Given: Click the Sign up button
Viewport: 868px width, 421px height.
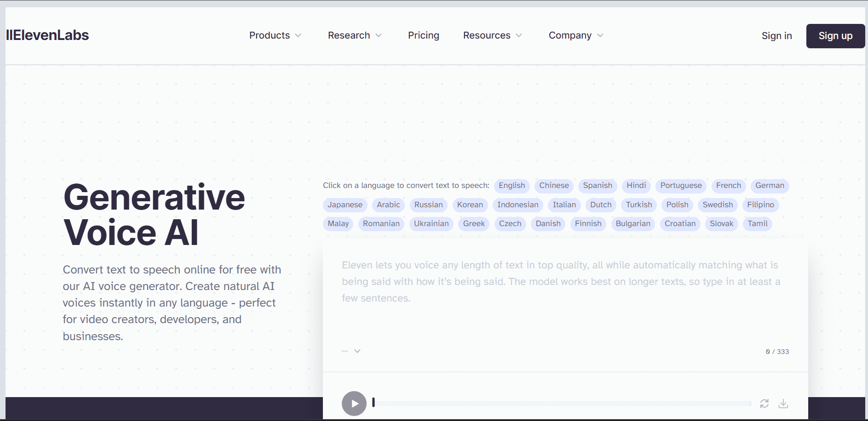Looking at the screenshot, I should point(835,36).
